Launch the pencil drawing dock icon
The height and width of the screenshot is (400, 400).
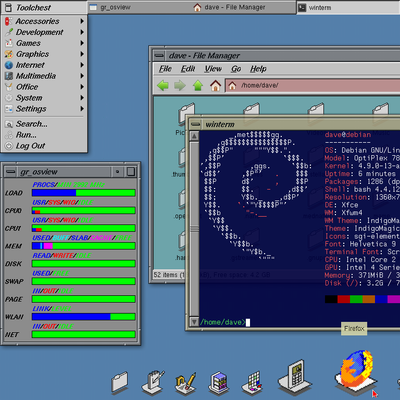185,383
